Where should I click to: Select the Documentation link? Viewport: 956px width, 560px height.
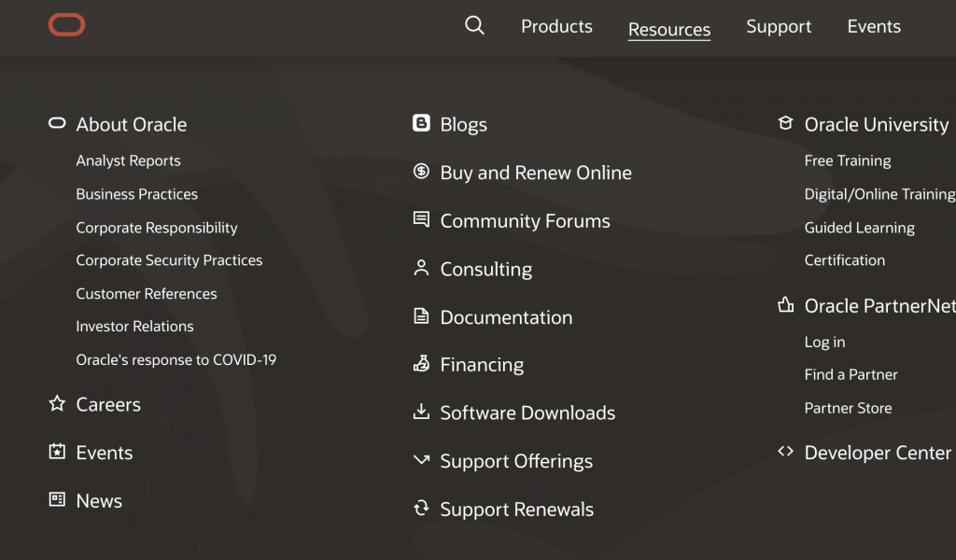[506, 317]
